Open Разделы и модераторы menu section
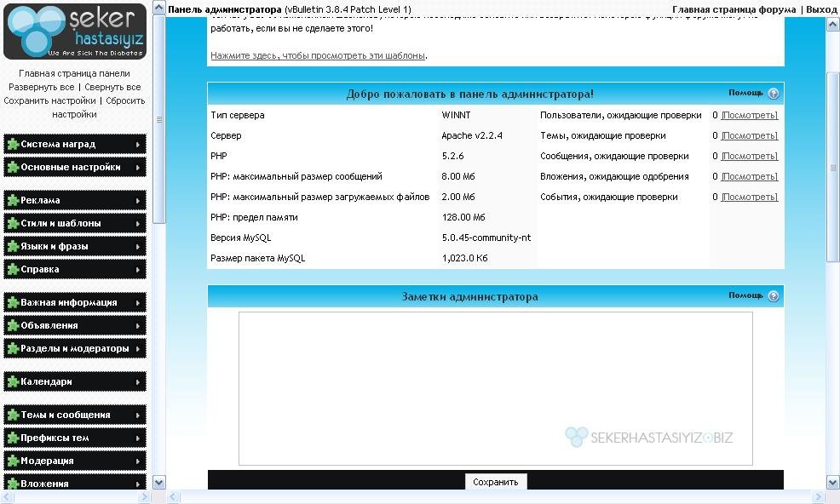The image size is (840, 504). 75,349
